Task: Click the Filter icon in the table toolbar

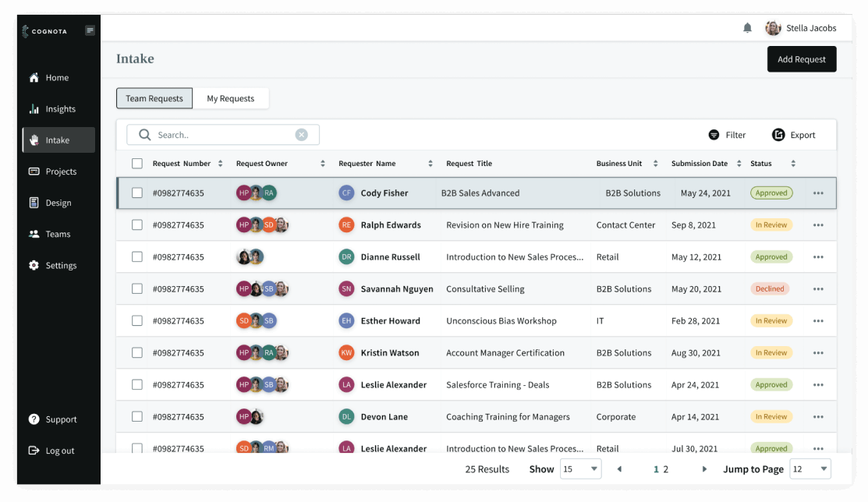Action: [714, 135]
